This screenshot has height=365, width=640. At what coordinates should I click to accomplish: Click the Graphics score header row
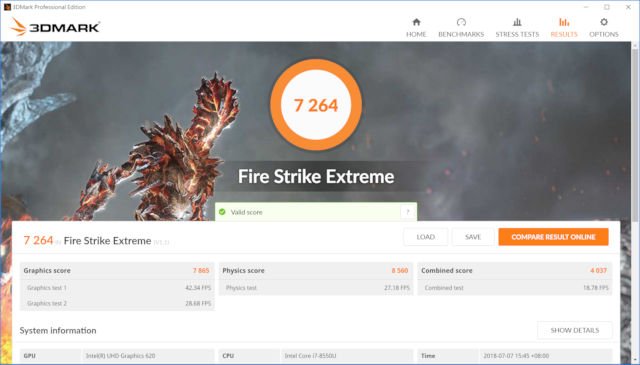(117, 270)
